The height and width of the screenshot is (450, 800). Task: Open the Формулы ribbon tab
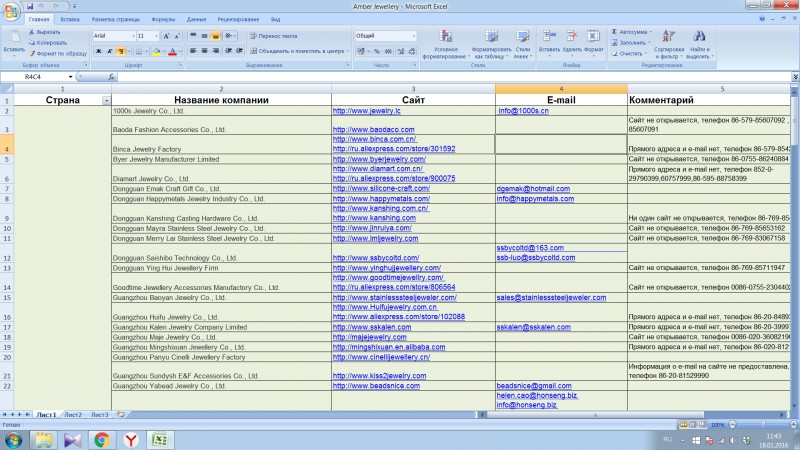pyautogui.click(x=163, y=19)
